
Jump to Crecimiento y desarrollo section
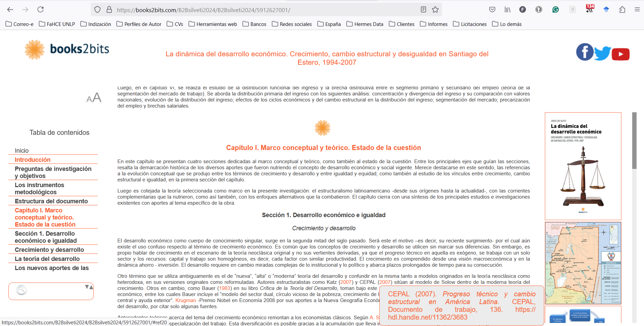(x=49, y=250)
